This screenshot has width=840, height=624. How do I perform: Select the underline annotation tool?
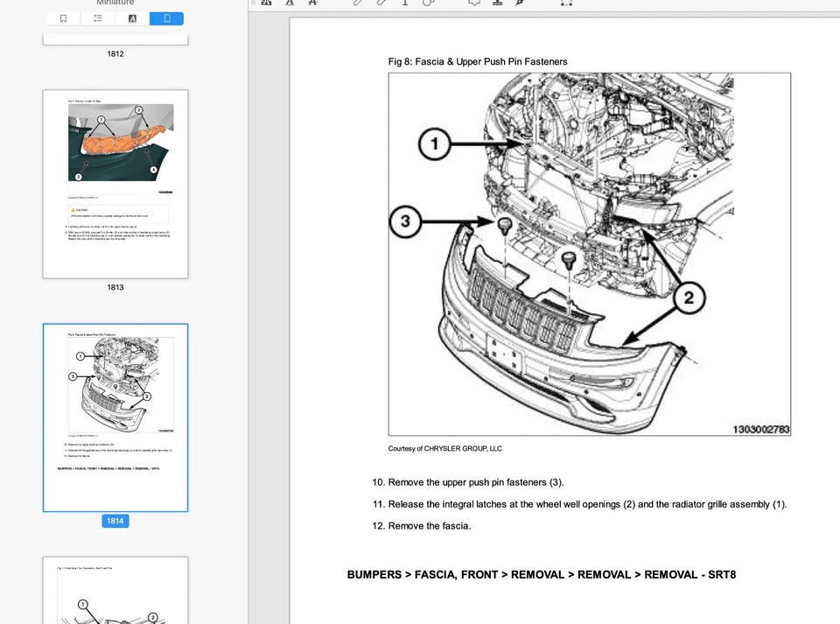[x=289, y=4]
